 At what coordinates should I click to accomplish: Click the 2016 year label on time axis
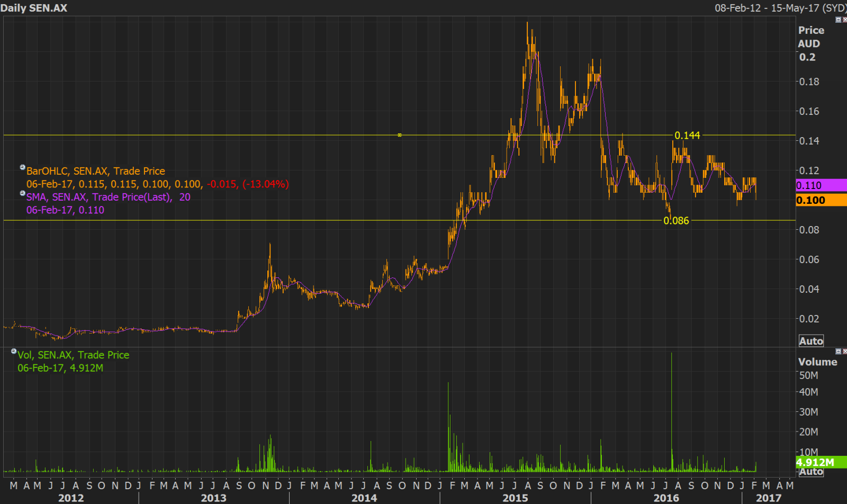666,498
